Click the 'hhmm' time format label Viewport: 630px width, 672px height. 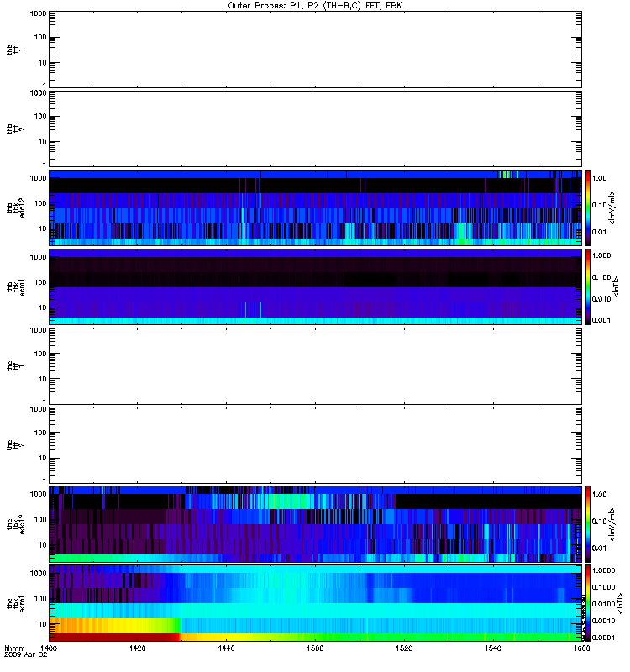point(14,648)
